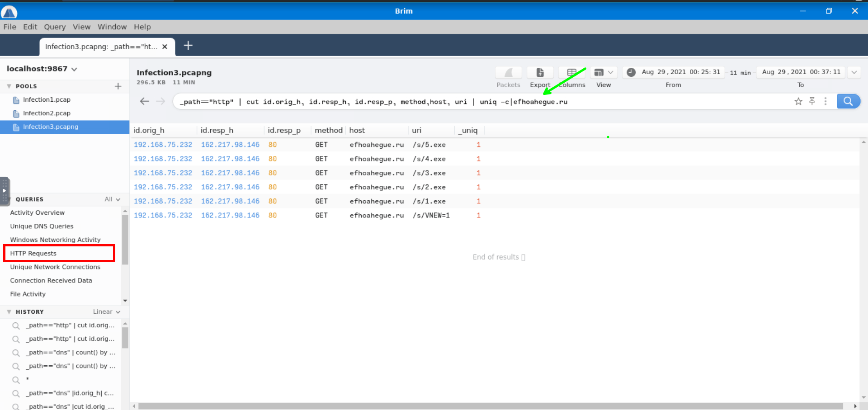Open the Window menu
Screen dimensions: 868x410
112,27
